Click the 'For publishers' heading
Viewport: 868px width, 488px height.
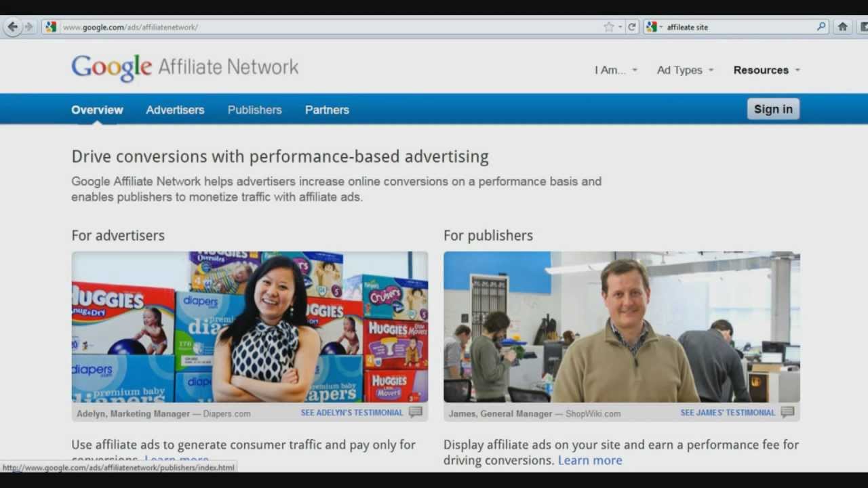pos(488,235)
